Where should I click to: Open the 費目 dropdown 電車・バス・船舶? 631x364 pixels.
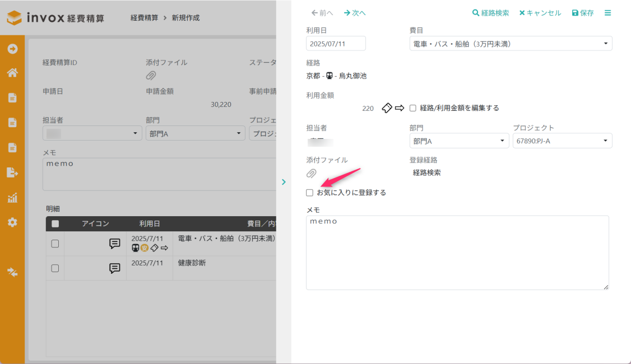[511, 44]
